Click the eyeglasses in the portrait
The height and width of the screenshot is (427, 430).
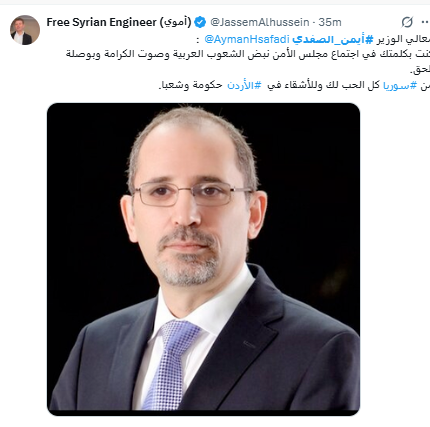click(x=192, y=194)
